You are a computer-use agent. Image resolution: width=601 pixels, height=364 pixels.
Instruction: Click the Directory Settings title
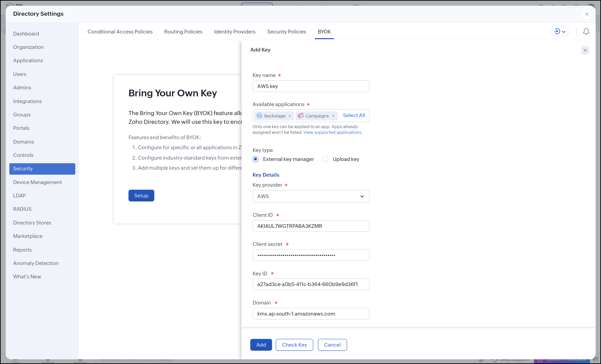tap(38, 14)
